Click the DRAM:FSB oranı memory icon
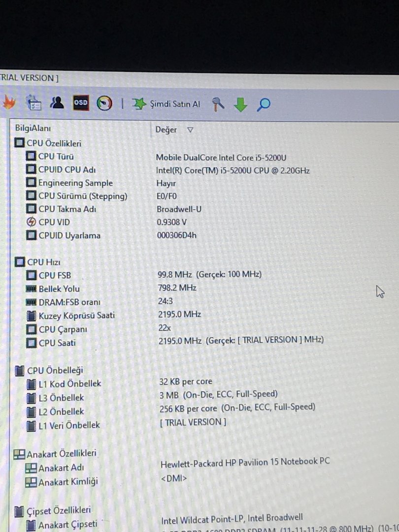The height and width of the screenshot is (532, 399). pyautogui.click(x=31, y=302)
